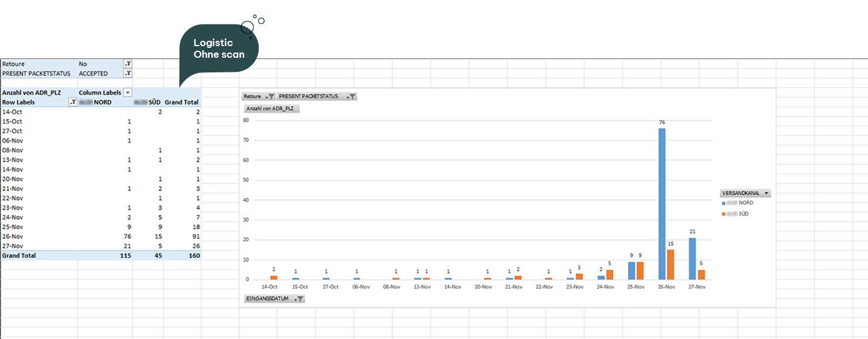Select the blue 27-Nov bar labeled 21

coord(692,258)
